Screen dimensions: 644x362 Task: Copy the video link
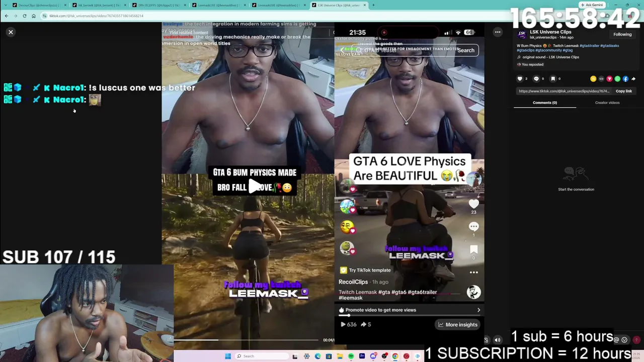point(624,91)
